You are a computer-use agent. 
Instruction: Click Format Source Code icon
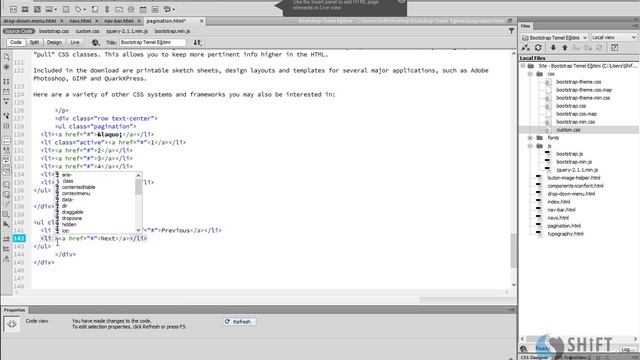point(6,259)
